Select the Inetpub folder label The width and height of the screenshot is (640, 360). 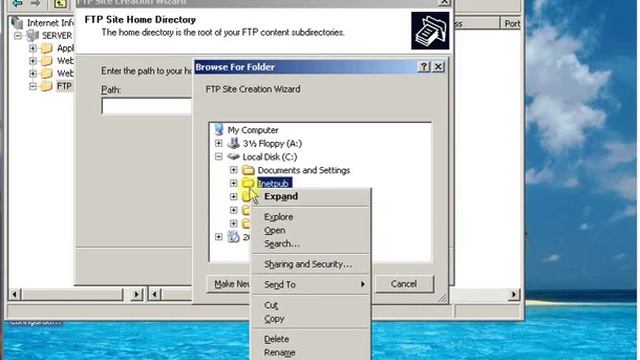coord(274,183)
